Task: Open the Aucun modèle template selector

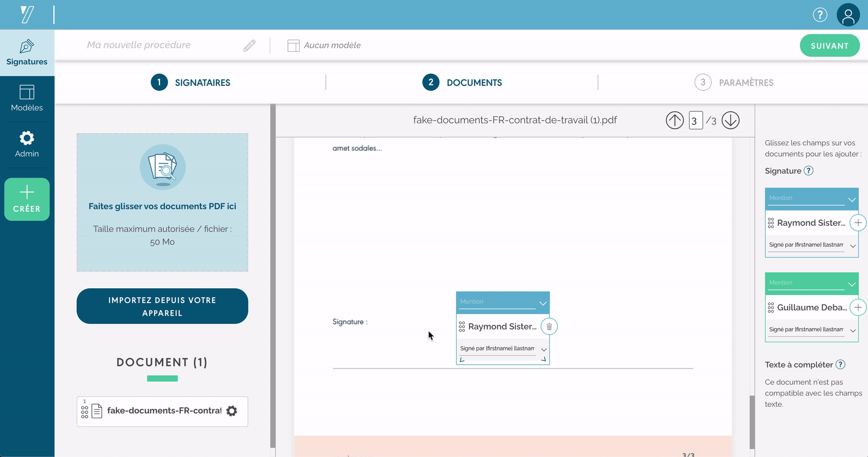Action: pyautogui.click(x=324, y=45)
